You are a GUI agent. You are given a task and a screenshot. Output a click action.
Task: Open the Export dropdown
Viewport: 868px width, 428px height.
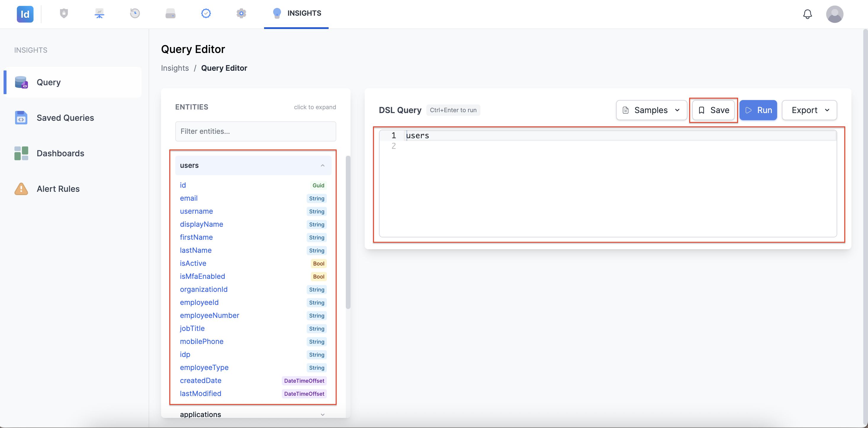point(809,110)
